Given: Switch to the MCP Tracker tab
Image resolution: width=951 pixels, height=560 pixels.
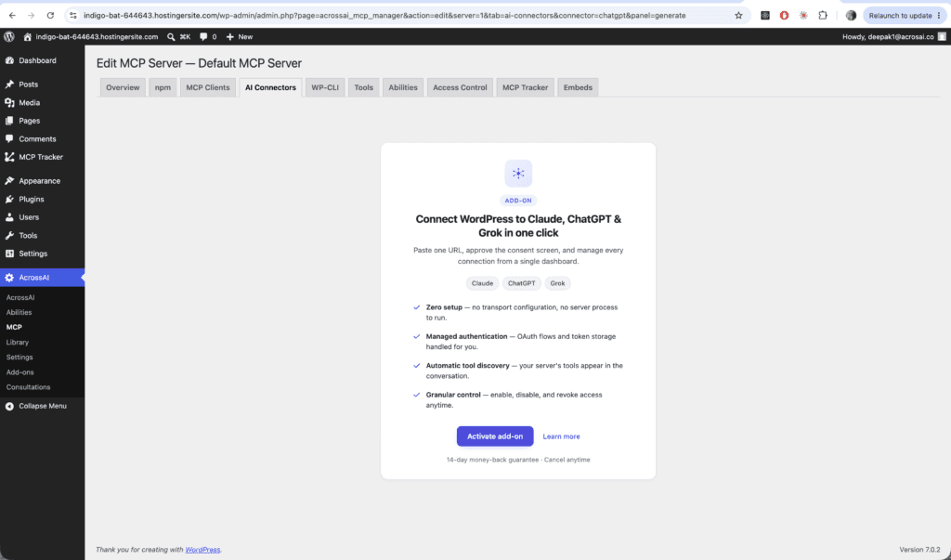Looking at the screenshot, I should (526, 87).
